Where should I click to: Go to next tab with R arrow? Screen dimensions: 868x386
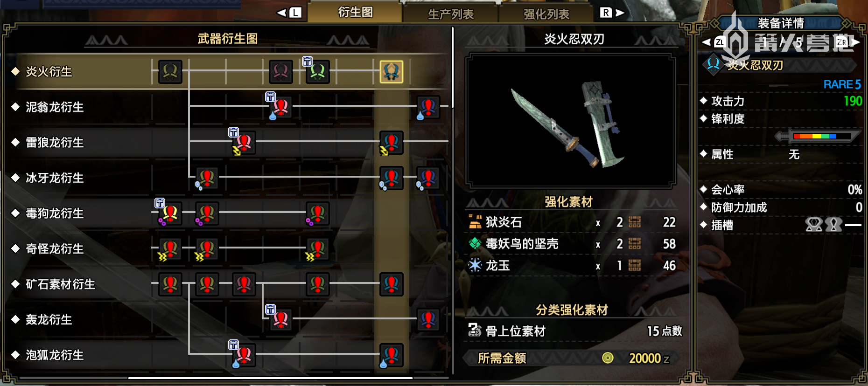click(612, 13)
